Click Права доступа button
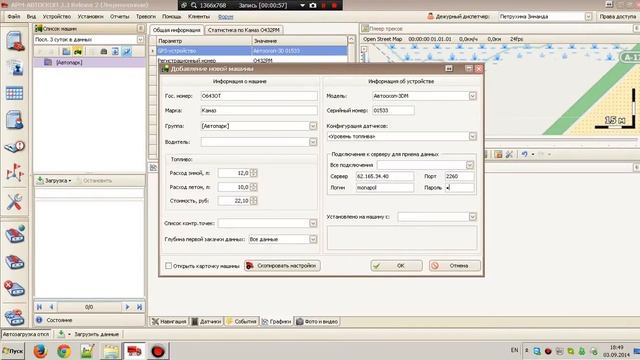 (x=617, y=17)
